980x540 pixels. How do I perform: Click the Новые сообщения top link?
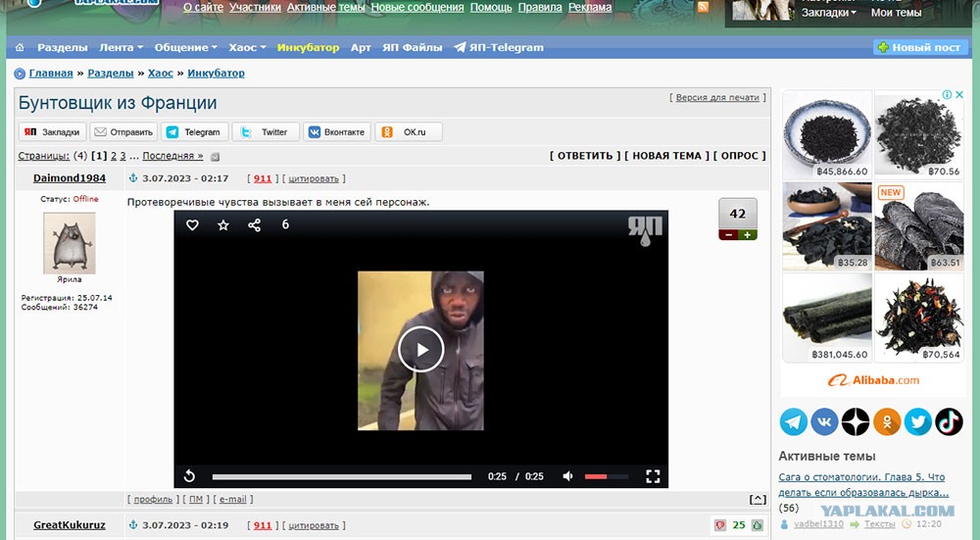pos(417,8)
